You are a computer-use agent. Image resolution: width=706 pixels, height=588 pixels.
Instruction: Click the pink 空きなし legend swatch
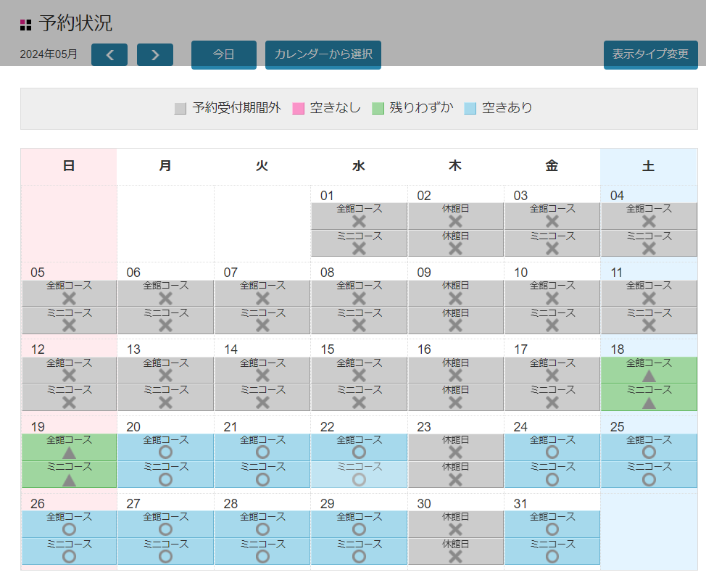point(298,109)
